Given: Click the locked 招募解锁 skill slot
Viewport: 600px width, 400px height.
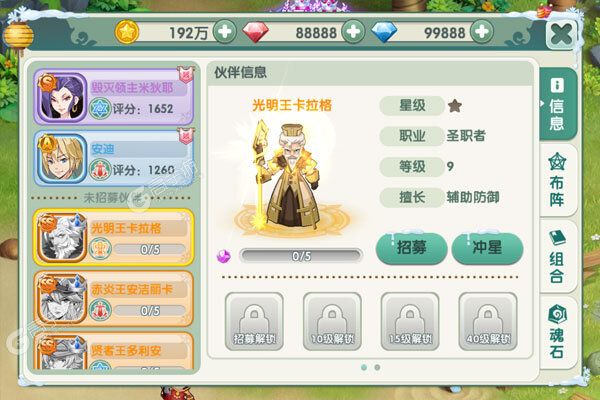Looking at the screenshot, I should tap(254, 322).
